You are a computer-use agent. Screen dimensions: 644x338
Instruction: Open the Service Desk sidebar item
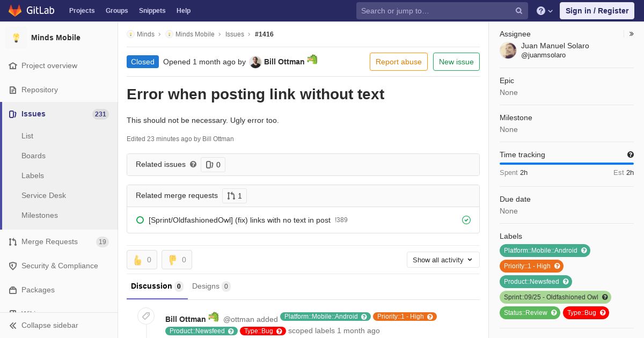click(x=43, y=195)
